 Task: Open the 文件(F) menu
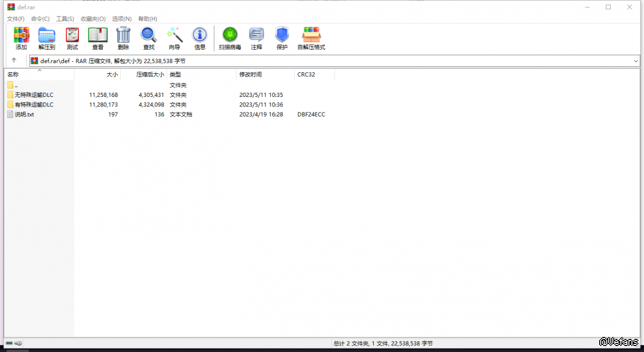tap(16, 19)
